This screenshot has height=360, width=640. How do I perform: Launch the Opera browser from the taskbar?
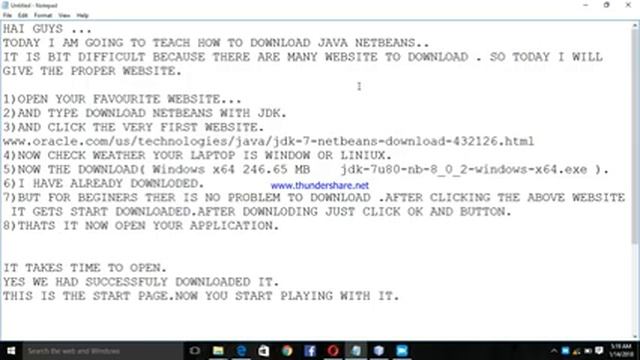tap(333, 351)
